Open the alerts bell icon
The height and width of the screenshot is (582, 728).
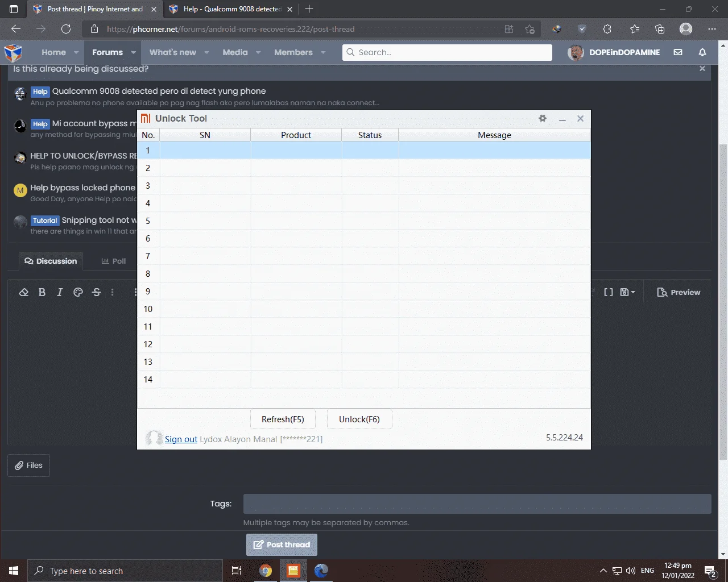pyautogui.click(x=702, y=52)
